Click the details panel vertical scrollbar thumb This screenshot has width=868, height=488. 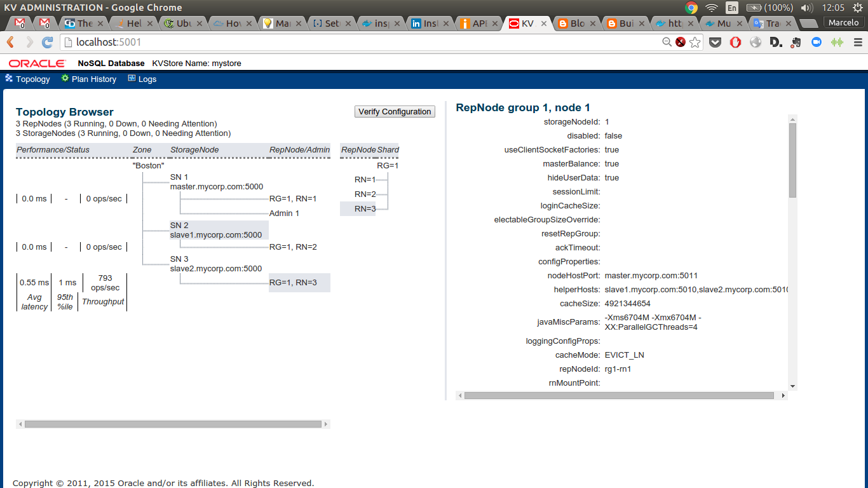pos(792,160)
